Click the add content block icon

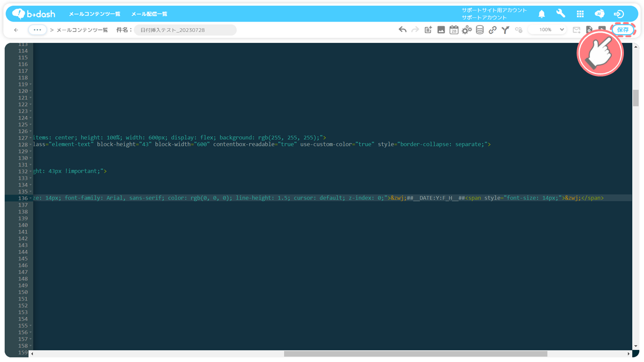point(428,30)
